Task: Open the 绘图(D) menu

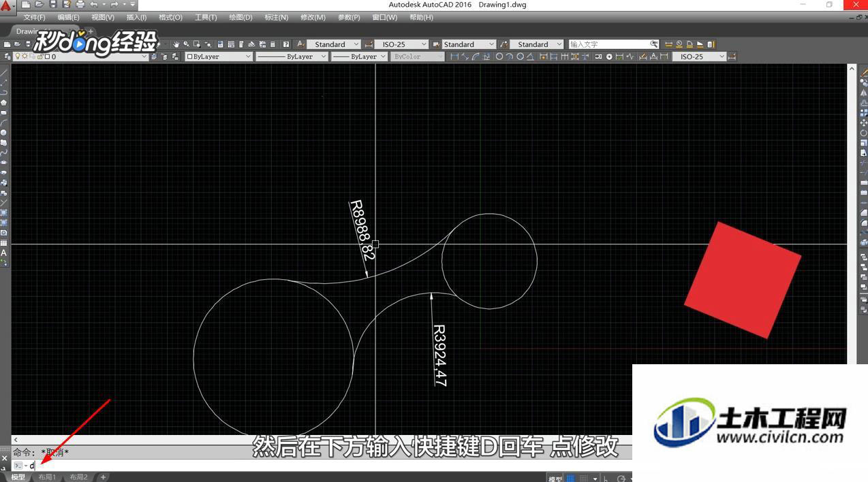Action: point(241,17)
